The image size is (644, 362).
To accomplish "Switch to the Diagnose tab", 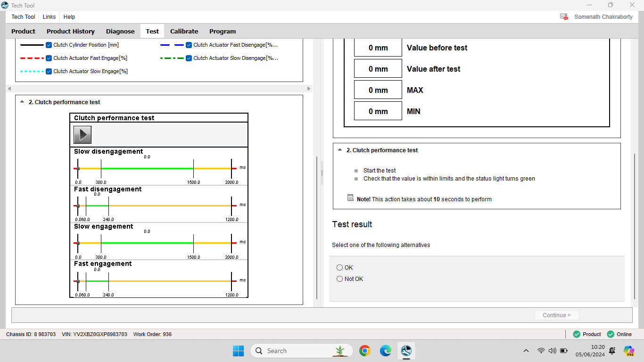I will pos(120,32).
